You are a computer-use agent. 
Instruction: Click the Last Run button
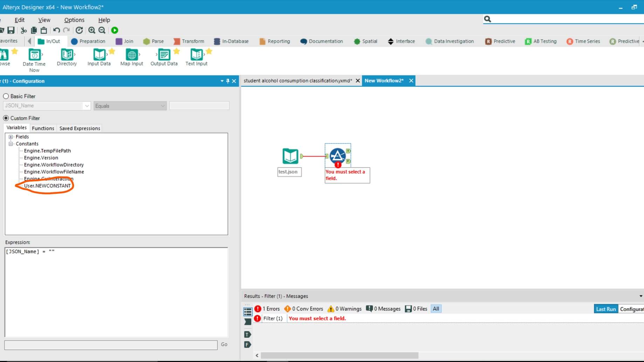click(x=606, y=309)
